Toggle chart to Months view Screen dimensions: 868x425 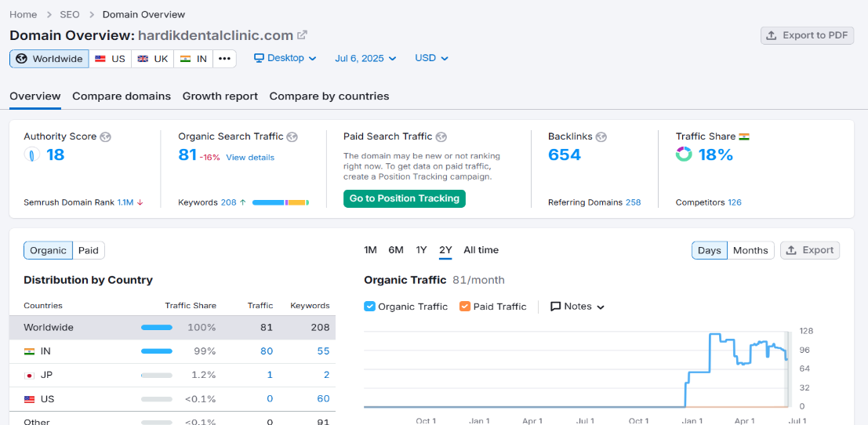point(750,251)
